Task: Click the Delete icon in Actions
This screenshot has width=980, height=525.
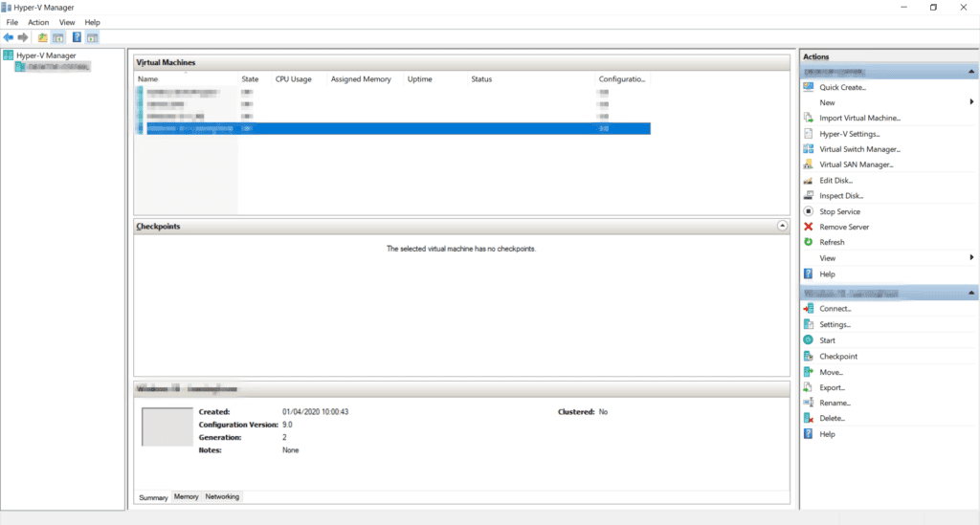Action: (808, 418)
